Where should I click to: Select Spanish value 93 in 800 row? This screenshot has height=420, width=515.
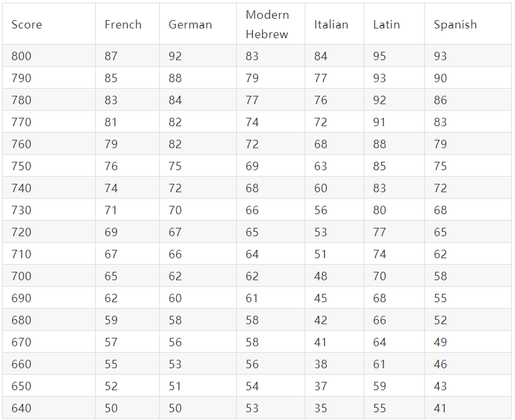[x=440, y=56]
